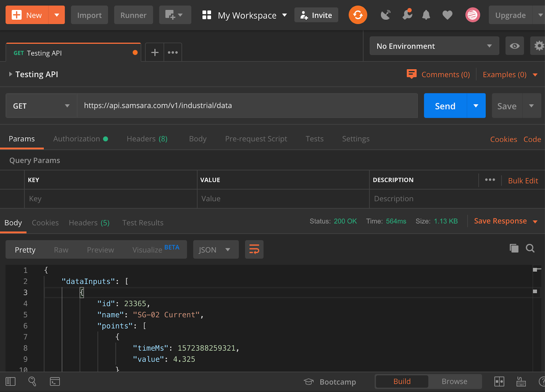Open the new window icon dropdown
Screen dimensions: 545x392
pyautogui.click(x=175, y=15)
